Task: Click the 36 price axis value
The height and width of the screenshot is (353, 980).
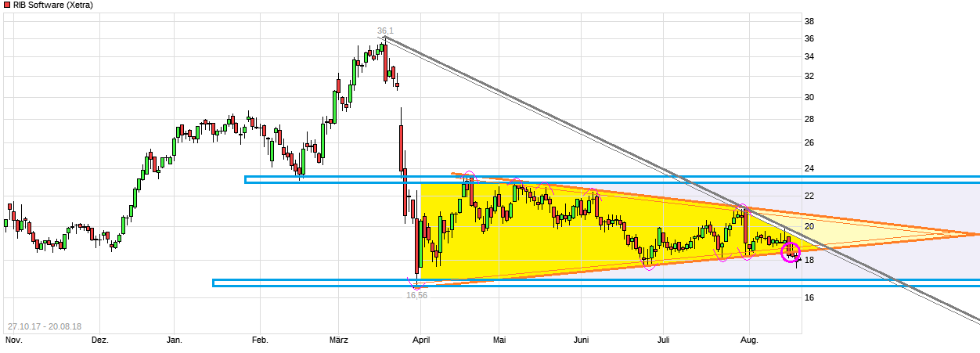Action: point(809,38)
